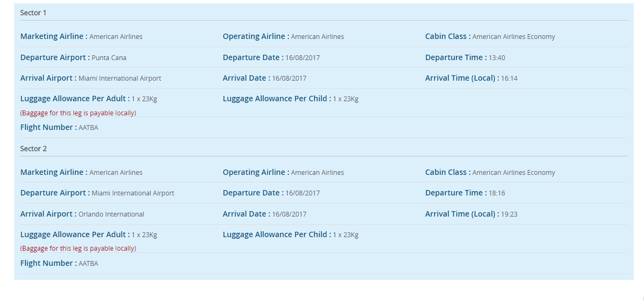The width and height of the screenshot is (644, 307).
Task: Click Sector 1 Flight Number AATBA
Action: (x=88, y=128)
